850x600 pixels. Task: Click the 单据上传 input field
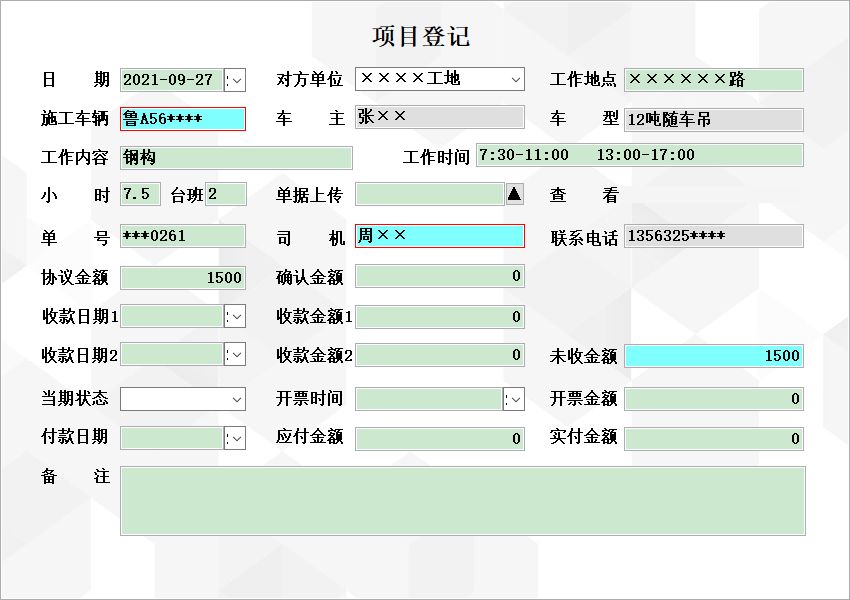click(x=430, y=194)
